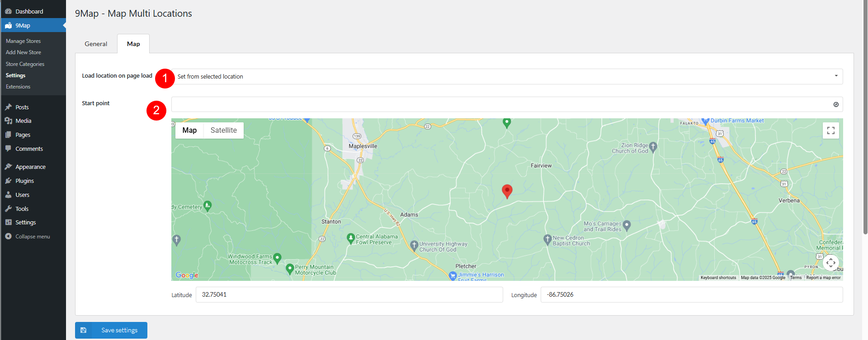
Task: Click the Tools wrench icon
Action: (8, 209)
